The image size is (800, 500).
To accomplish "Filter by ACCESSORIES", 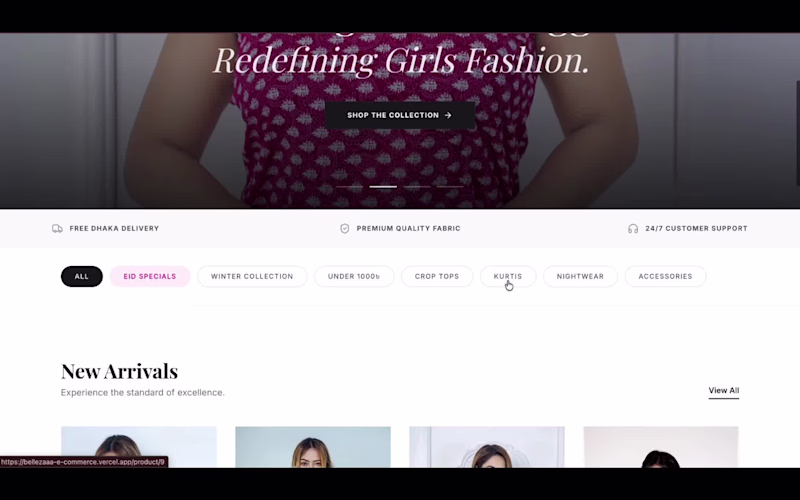I will coord(665,277).
